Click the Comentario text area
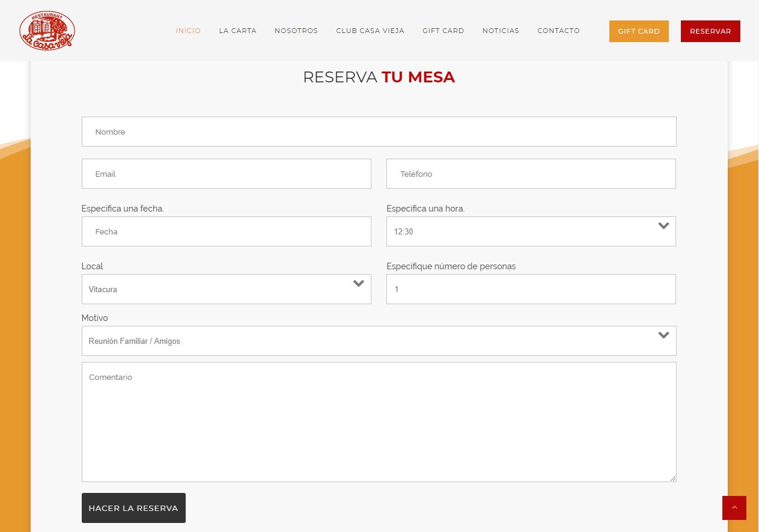The height and width of the screenshot is (532, 759). (379, 421)
